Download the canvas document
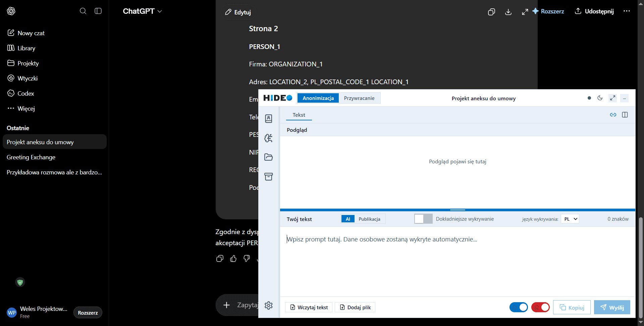 pos(508,12)
